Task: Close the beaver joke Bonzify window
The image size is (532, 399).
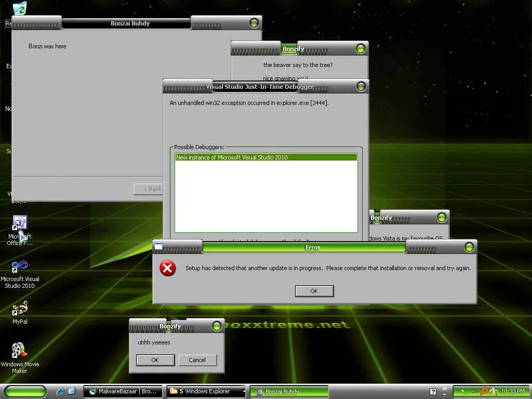Action: coord(361,49)
